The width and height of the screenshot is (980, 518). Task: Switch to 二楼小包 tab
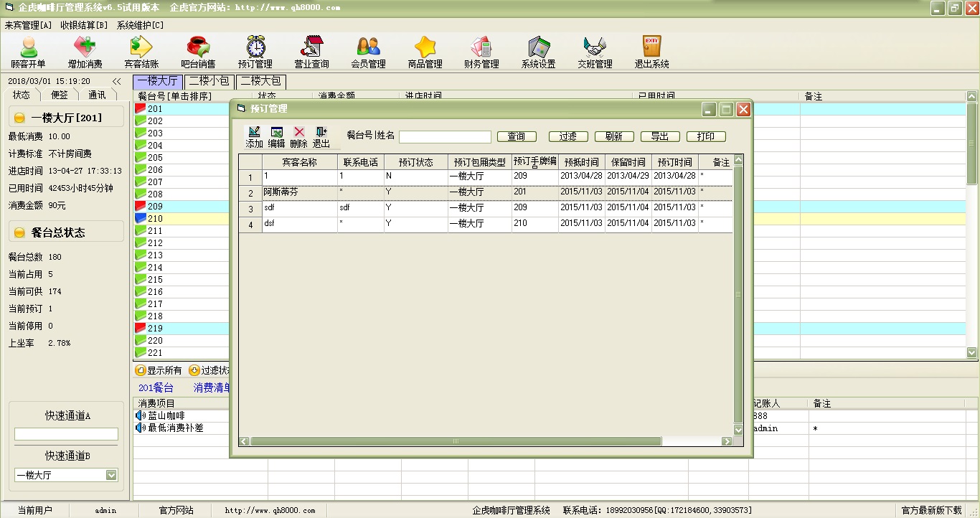tap(209, 81)
